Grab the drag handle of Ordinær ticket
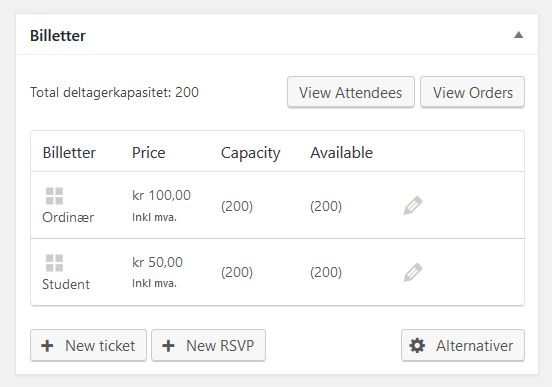 (55, 196)
